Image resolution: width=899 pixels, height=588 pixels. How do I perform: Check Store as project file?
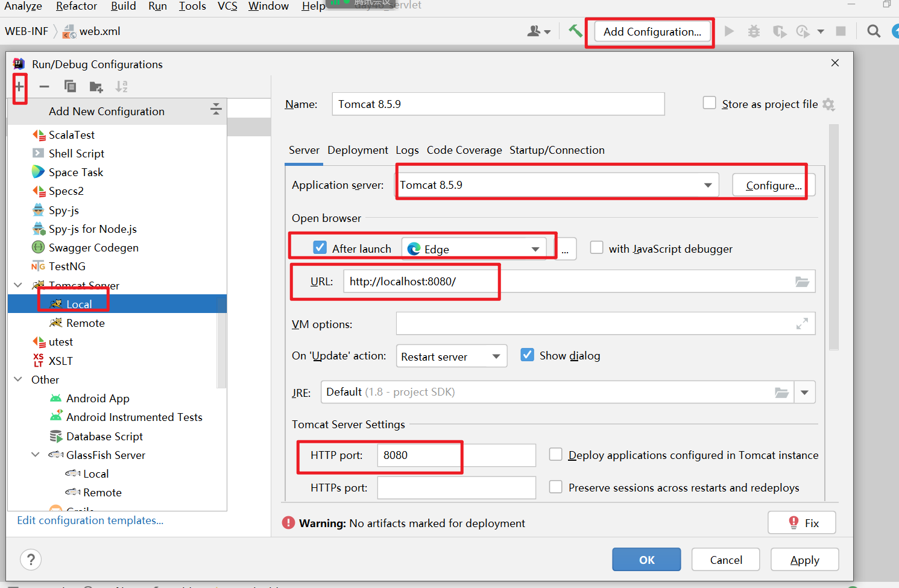(x=710, y=103)
